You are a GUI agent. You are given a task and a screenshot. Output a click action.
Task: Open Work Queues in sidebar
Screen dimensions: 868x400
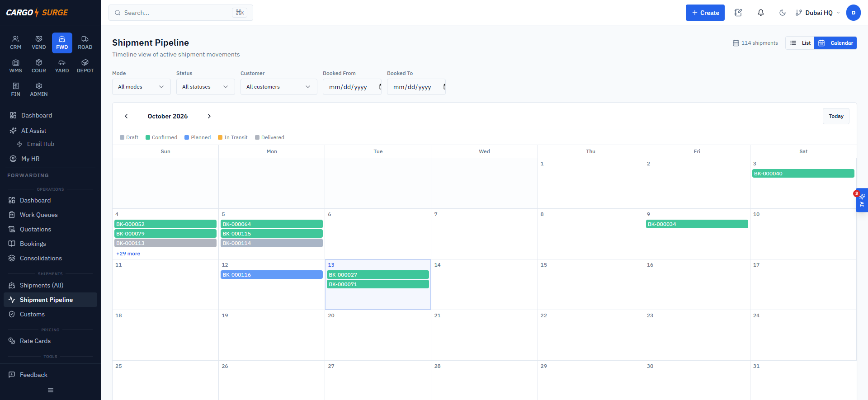point(50,215)
